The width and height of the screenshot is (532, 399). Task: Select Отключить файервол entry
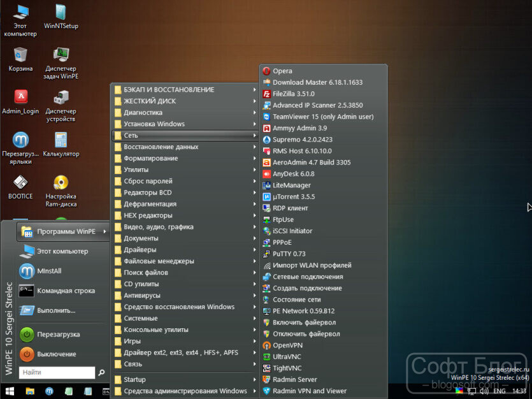point(323,334)
